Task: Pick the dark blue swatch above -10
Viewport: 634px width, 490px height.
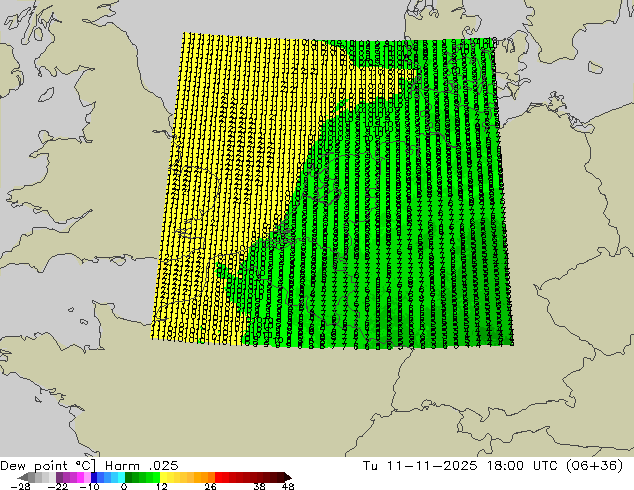Action: click(94, 477)
